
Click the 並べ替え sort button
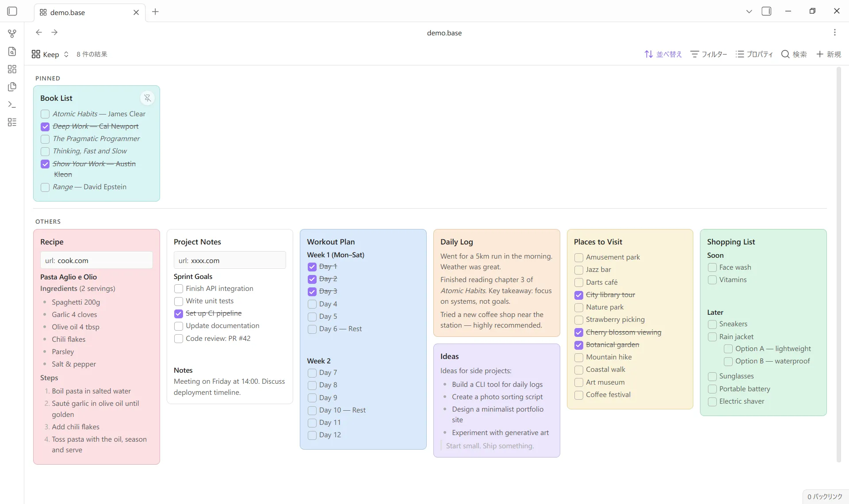tap(663, 54)
